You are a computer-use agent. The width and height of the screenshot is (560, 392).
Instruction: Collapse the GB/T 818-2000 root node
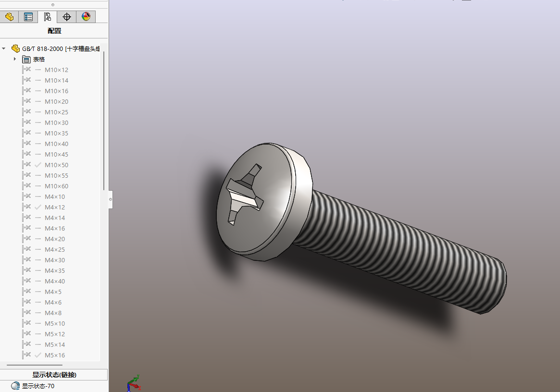(x=4, y=49)
